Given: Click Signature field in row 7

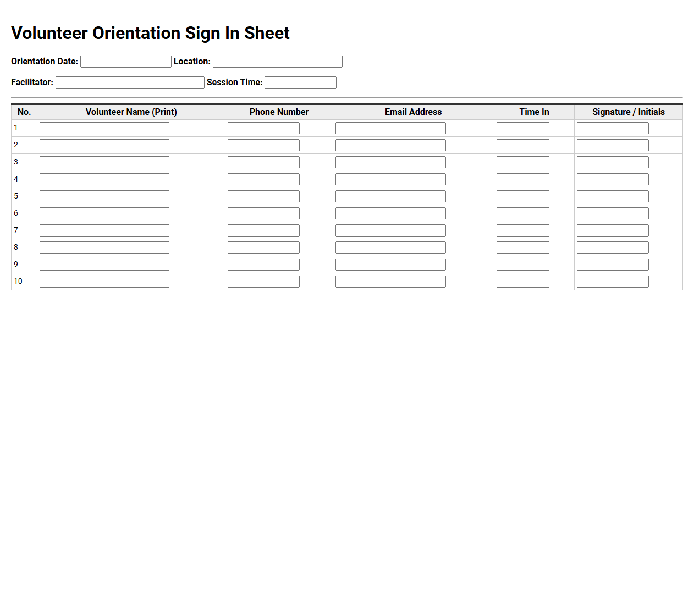Looking at the screenshot, I should tap(613, 230).
